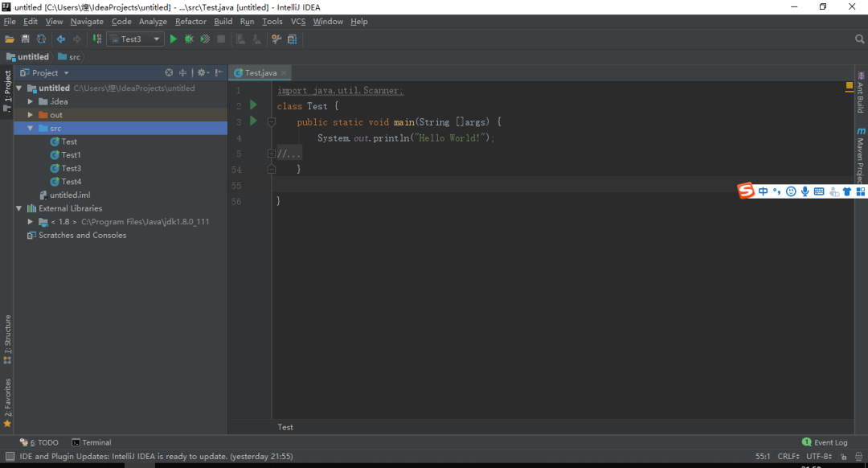
Task: Toggle tool window quick access in status bar corner
Action: pos(10,457)
